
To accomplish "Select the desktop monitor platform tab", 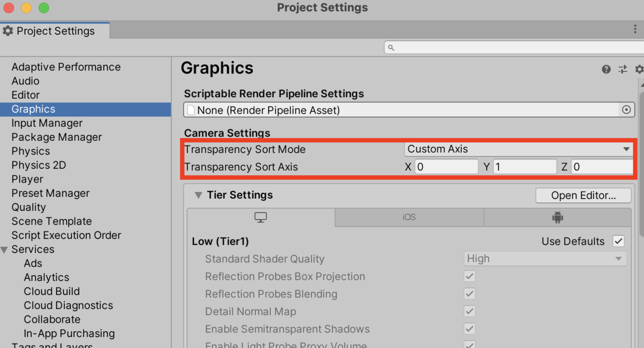I will (x=261, y=218).
